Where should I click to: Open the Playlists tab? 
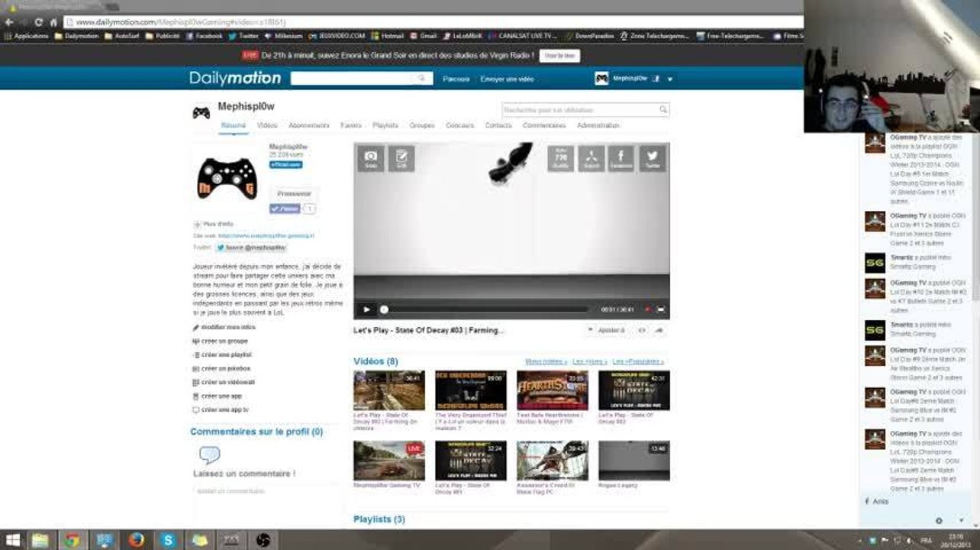pyautogui.click(x=385, y=125)
